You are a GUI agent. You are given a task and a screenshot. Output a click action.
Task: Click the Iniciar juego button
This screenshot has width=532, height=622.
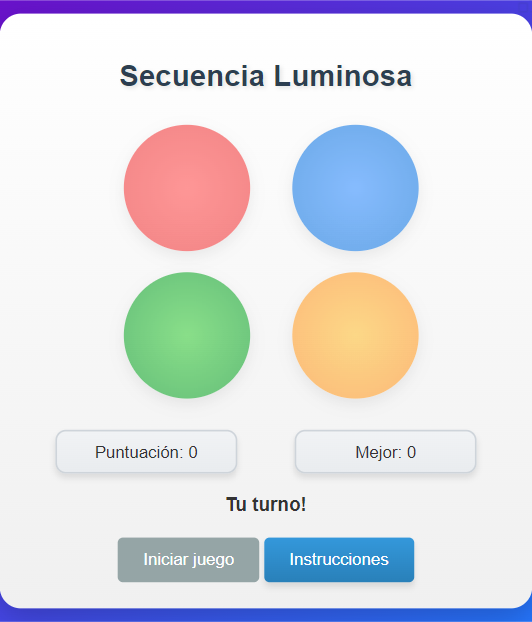click(188, 560)
